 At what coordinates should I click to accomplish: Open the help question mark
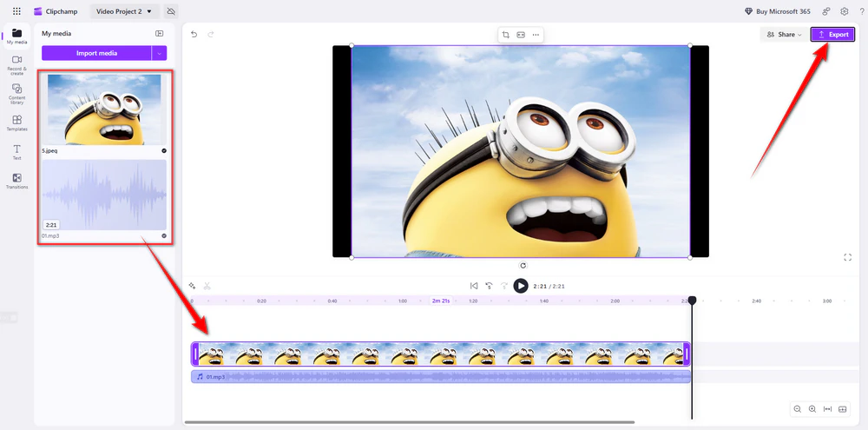[x=862, y=11]
